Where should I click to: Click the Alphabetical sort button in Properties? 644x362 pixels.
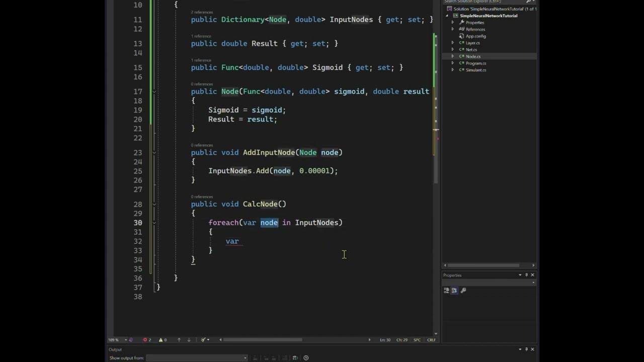coord(454,290)
